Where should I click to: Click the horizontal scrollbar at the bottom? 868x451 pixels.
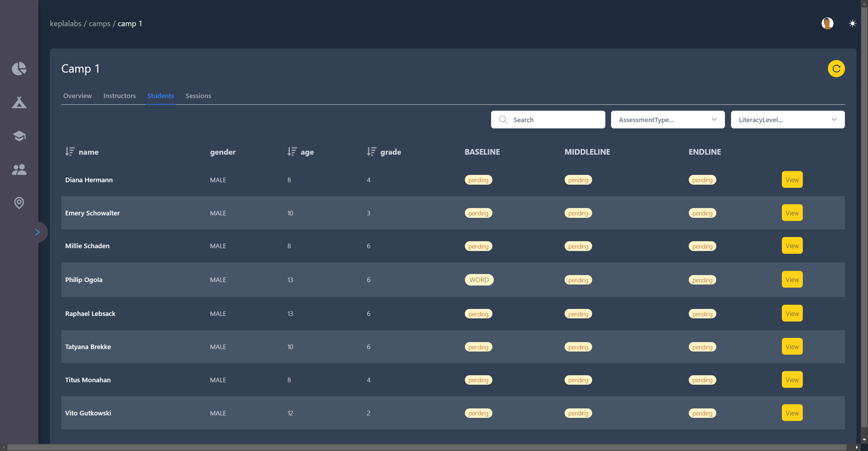tap(426, 447)
